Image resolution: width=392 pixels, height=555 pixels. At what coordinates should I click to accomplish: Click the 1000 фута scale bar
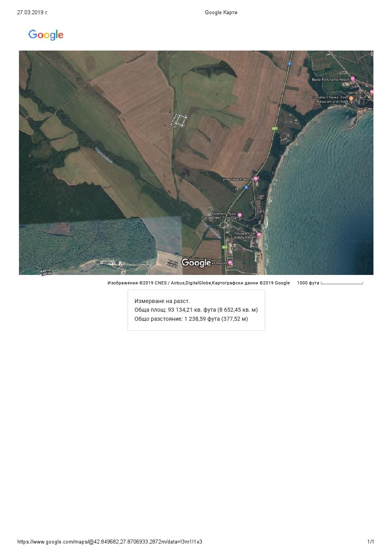pos(341,283)
